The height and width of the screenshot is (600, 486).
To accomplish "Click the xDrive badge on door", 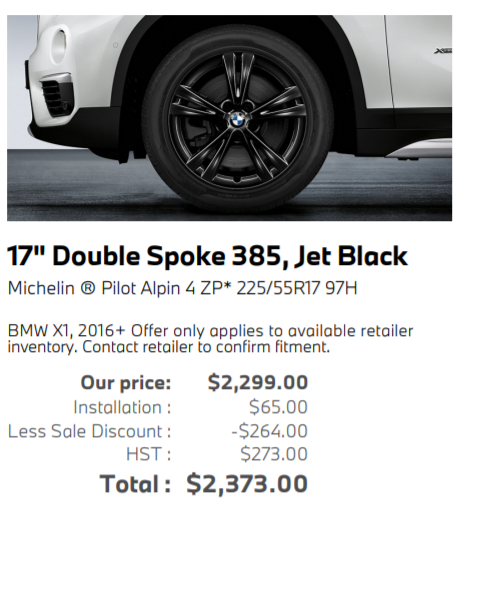I will click(443, 51).
